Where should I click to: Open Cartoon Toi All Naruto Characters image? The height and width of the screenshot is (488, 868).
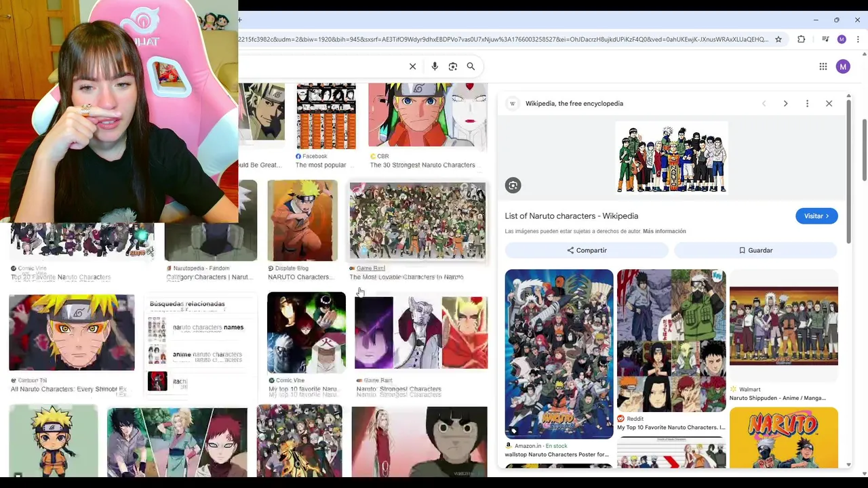[72, 332]
